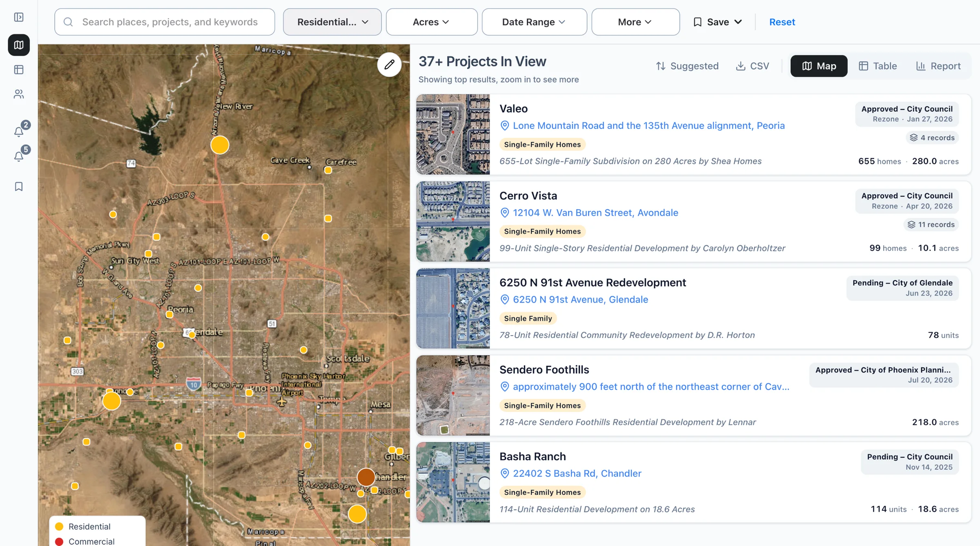Screen dimensions: 980x546
Task: Open the Date Range dropdown
Action: [x=534, y=22]
